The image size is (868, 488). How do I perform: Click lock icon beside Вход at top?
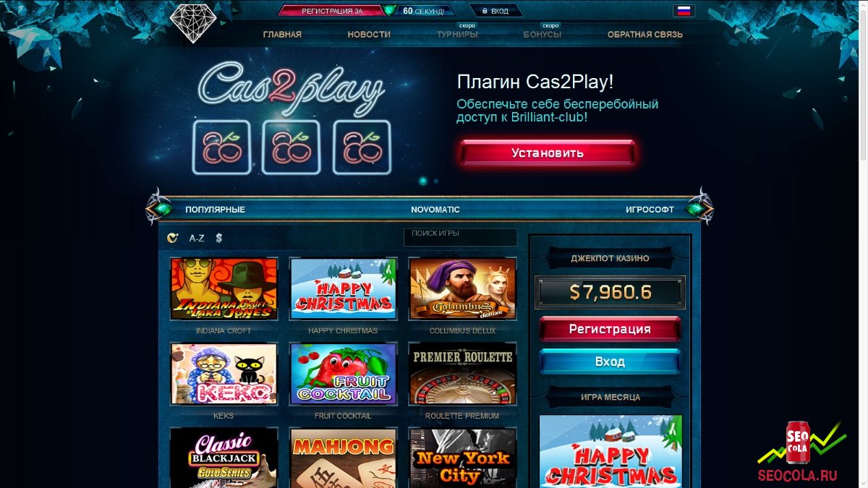click(x=483, y=11)
